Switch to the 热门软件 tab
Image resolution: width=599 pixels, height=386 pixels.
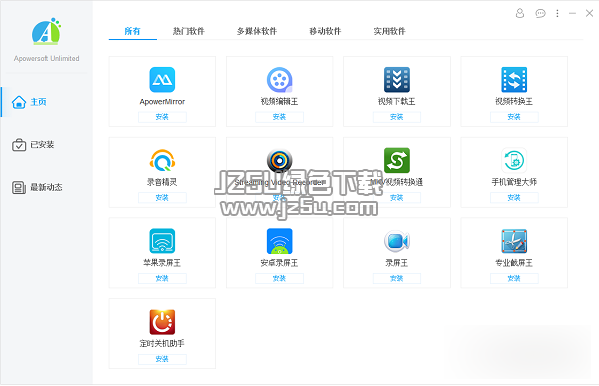[189, 31]
